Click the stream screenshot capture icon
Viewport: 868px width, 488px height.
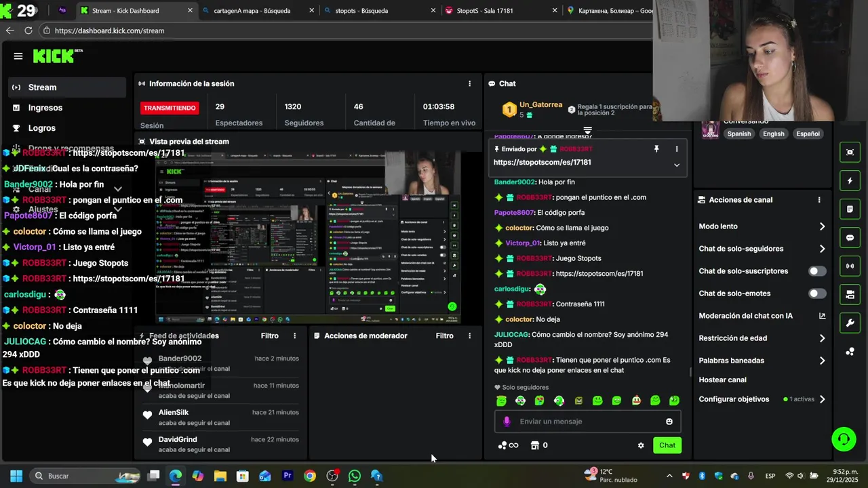pos(850,152)
